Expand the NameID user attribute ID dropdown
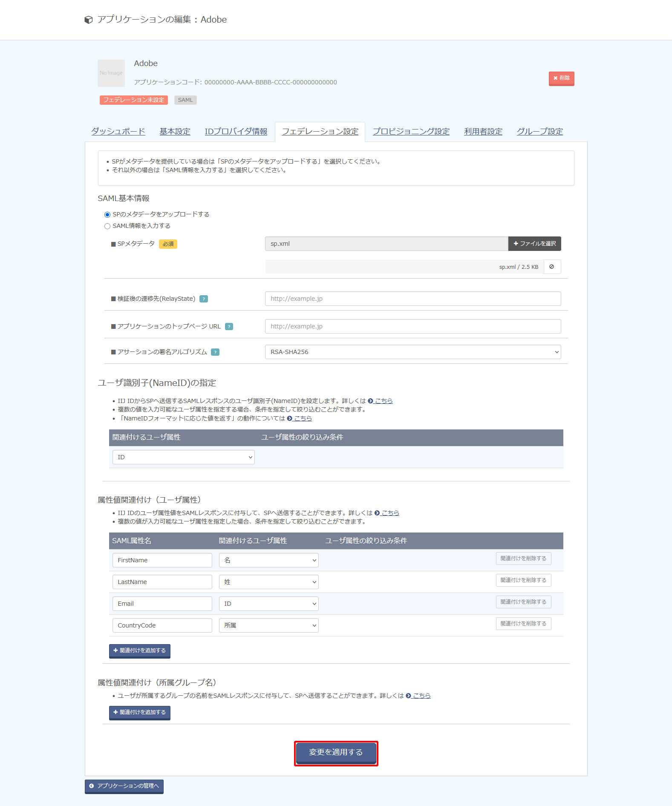Viewport: 672px width, 806px height. 183,457
